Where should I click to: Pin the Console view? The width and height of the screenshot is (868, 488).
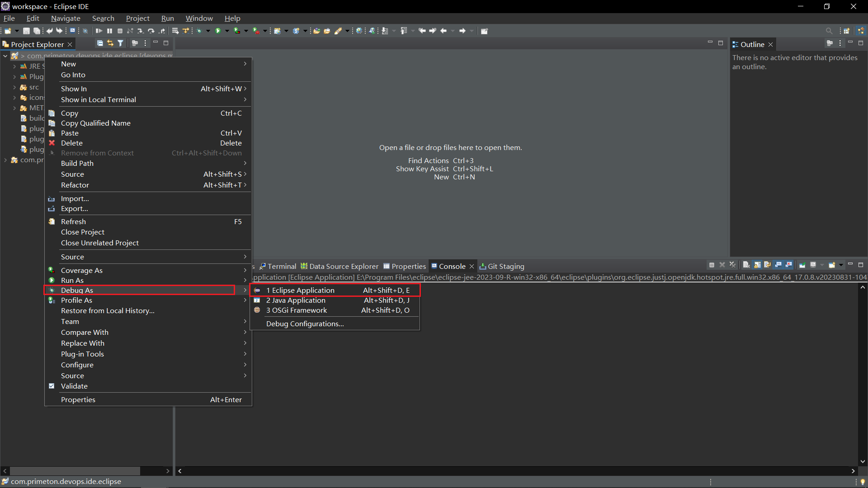click(x=803, y=265)
